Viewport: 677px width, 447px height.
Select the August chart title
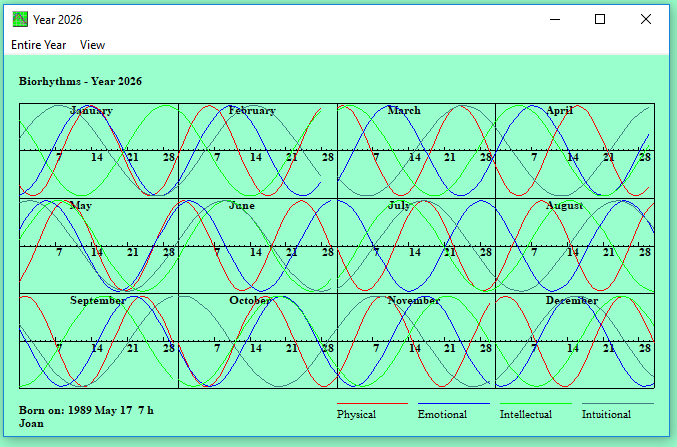[x=564, y=206]
